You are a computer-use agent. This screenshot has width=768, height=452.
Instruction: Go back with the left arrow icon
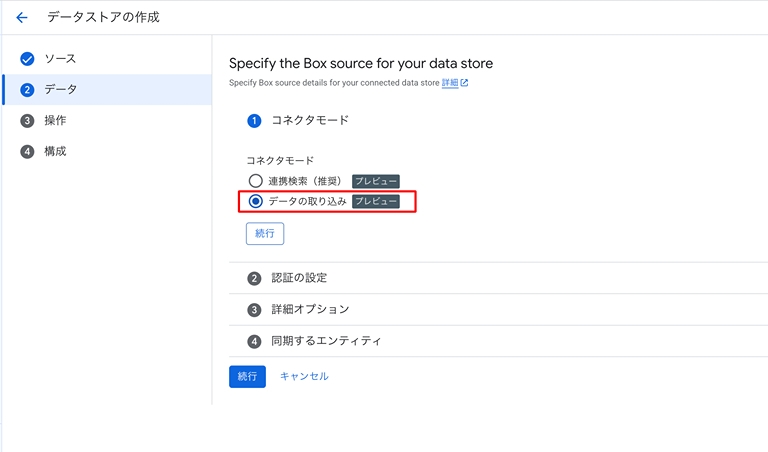pos(22,18)
